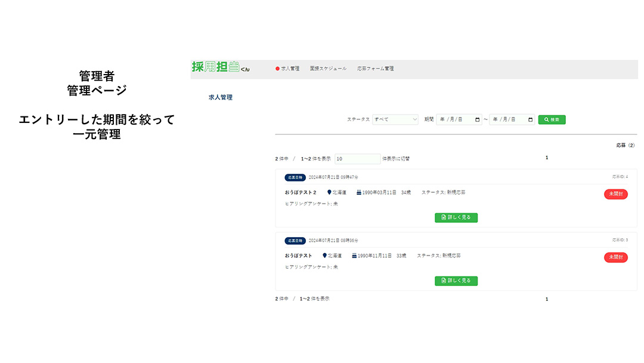
Task: Click the display count input showing 10
Action: click(357, 159)
